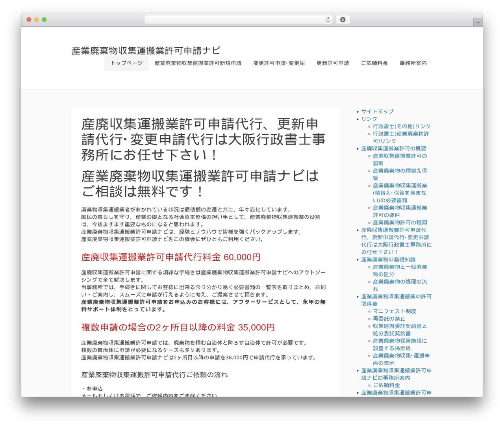Image resolution: width=504 pixels, height=427 pixels.
Task: Follow the 行政書士(産業廃棄物許可)リンク link
Action: (401, 137)
